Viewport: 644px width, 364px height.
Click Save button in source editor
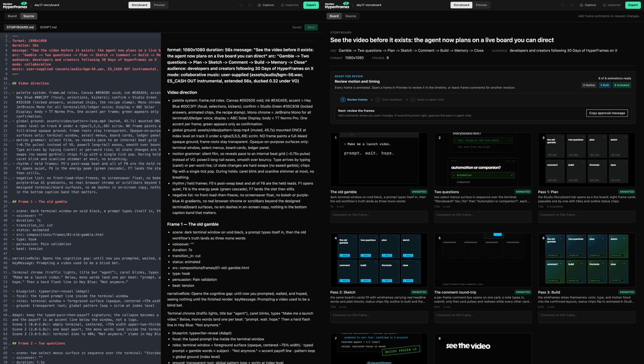(x=311, y=27)
